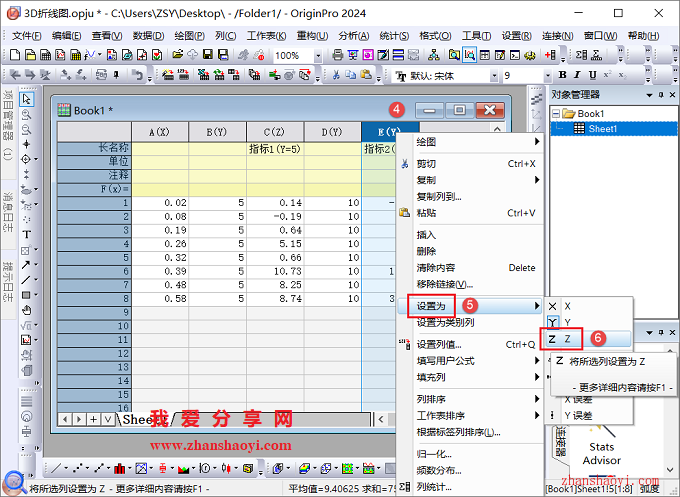Open the 文件(F) menu
Viewport: 680px width, 497px height.
[x=26, y=36]
